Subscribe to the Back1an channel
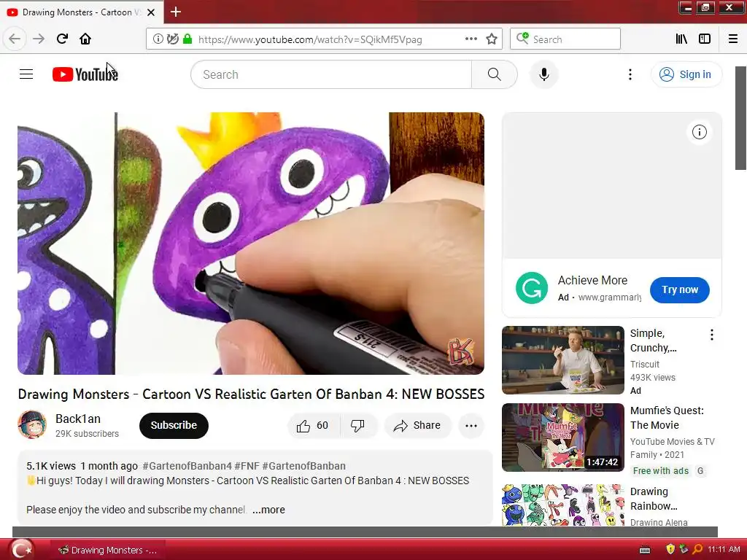The image size is (747, 560). tap(174, 425)
